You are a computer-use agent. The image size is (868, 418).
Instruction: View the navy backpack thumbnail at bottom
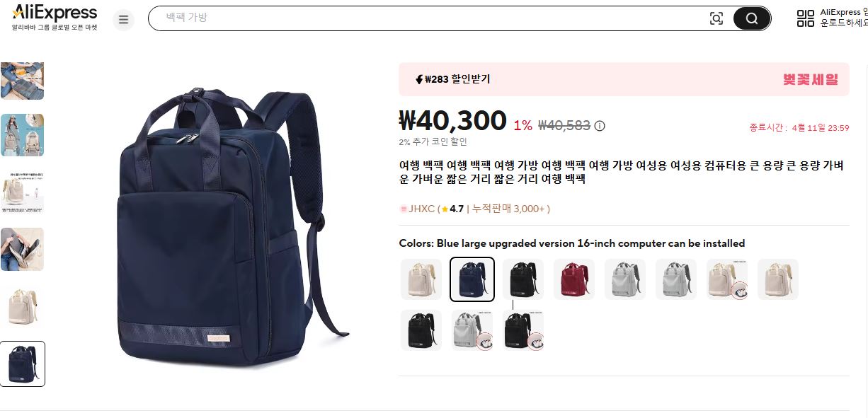(x=22, y=364)
